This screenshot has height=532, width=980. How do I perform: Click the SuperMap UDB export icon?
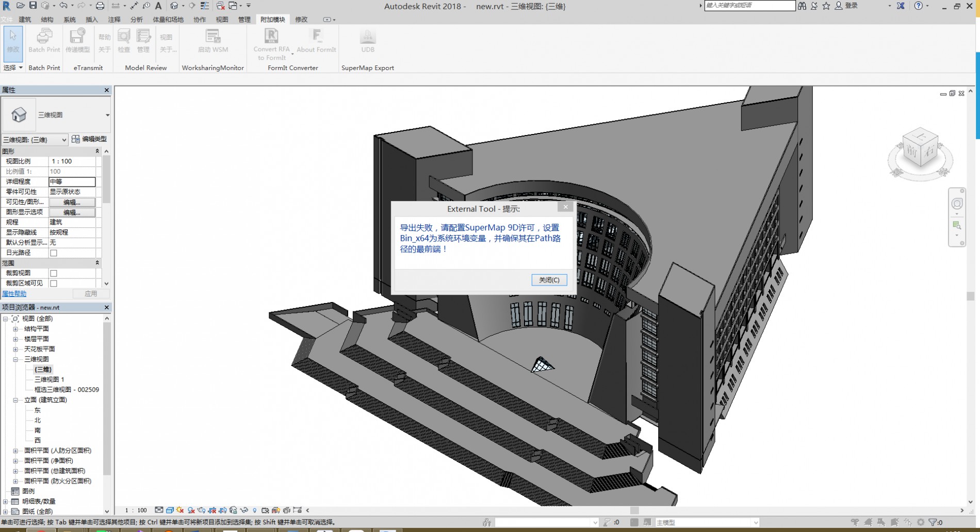[x=368, y=41]
